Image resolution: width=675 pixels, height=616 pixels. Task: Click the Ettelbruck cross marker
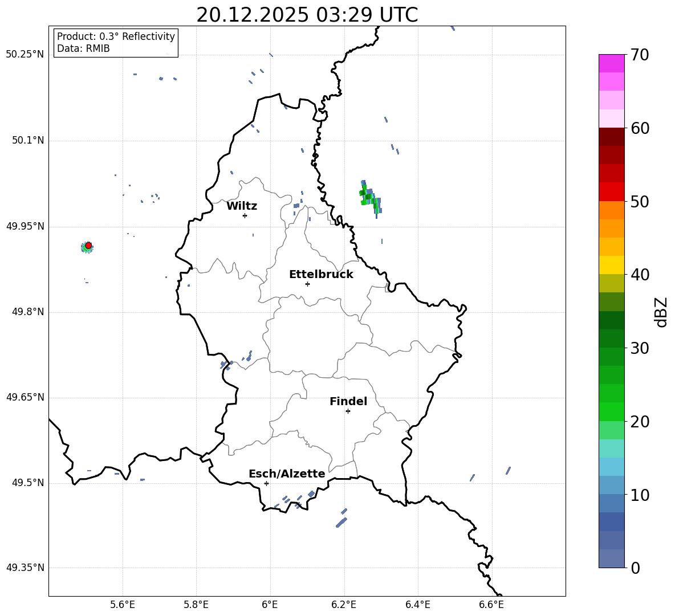tap(307, 284)
